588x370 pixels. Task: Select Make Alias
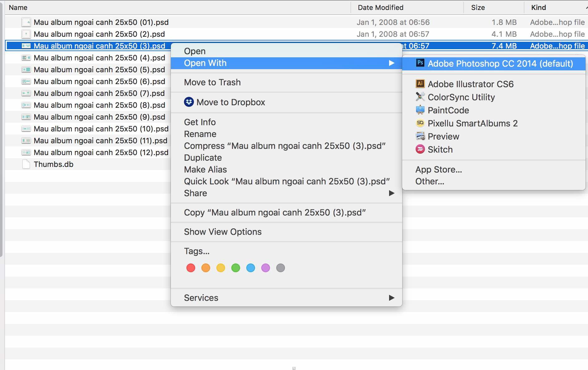pyautogui.click(x=286, y=169)
